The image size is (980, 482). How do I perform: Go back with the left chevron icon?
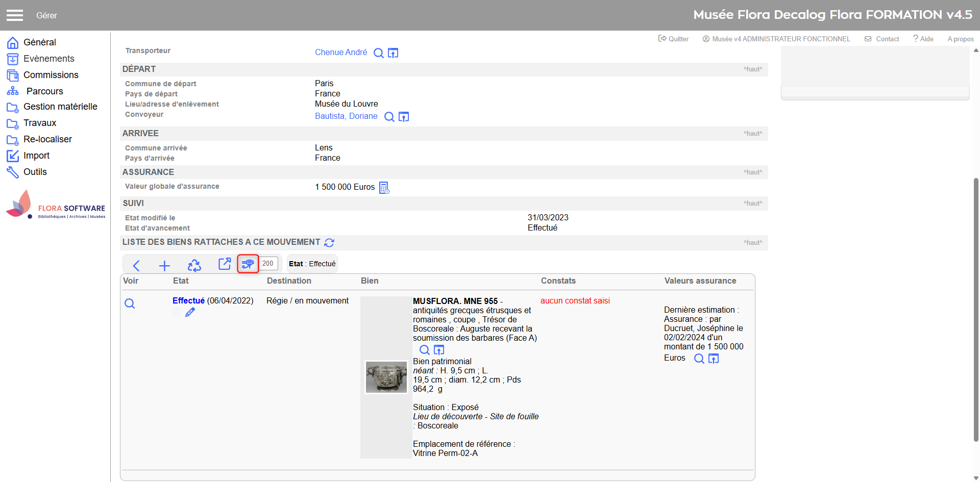(136, 265)
